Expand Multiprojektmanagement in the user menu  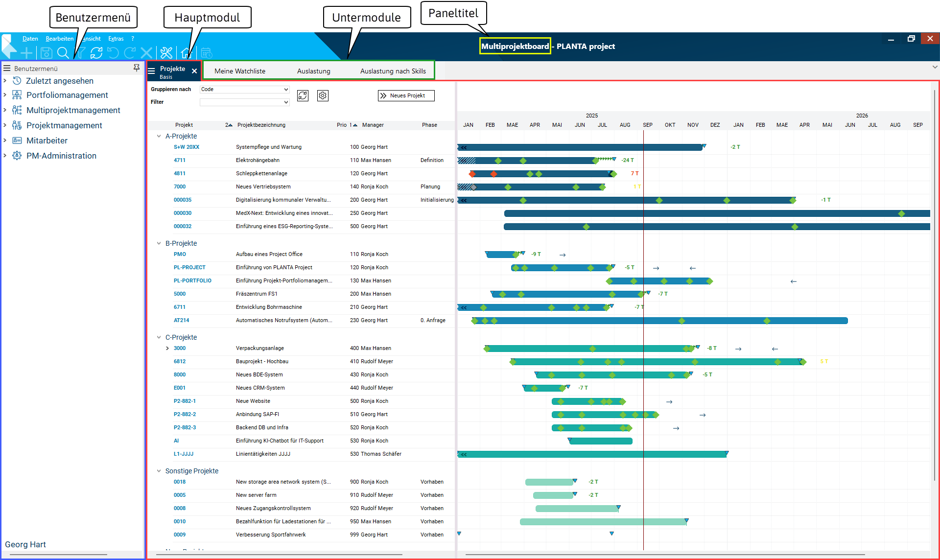[5, 110]
